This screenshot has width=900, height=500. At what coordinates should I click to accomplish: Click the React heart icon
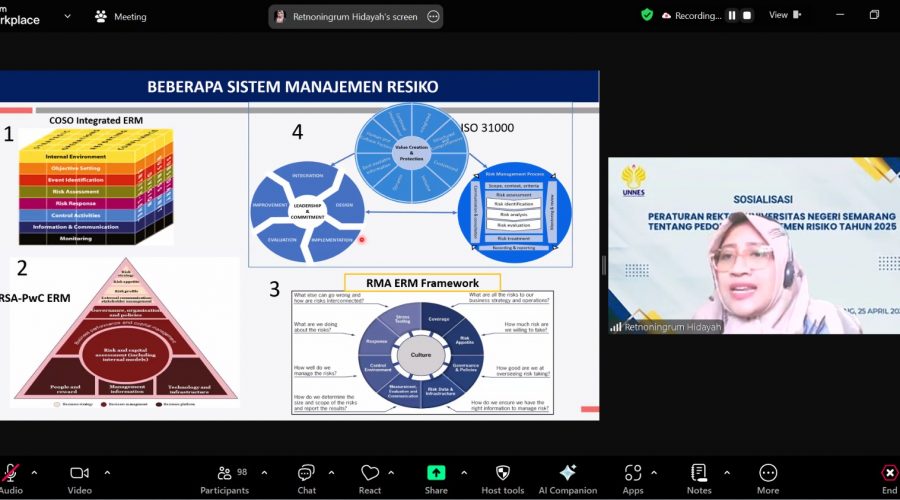(369, 473)
